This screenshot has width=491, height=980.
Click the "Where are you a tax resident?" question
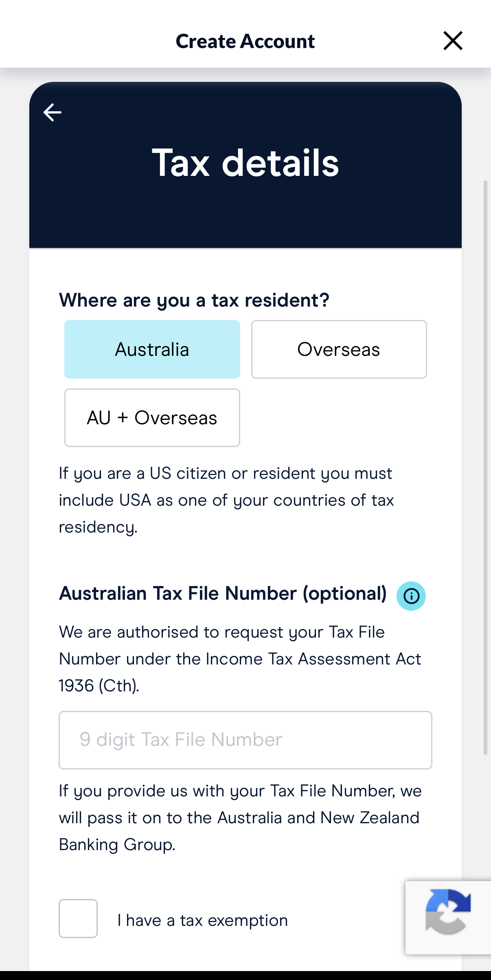pos(194,300)
